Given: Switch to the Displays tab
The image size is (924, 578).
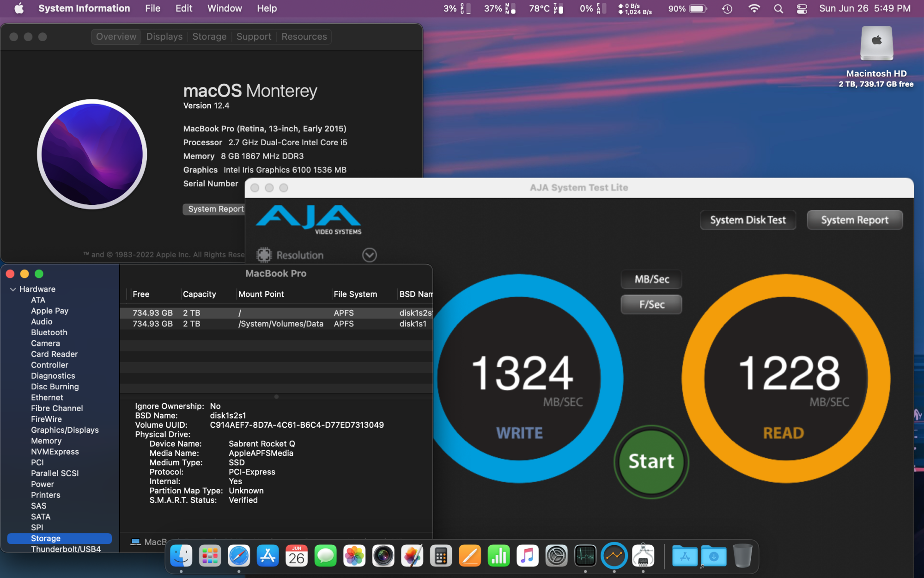Looking at the screenshot, I should [164, 37].
